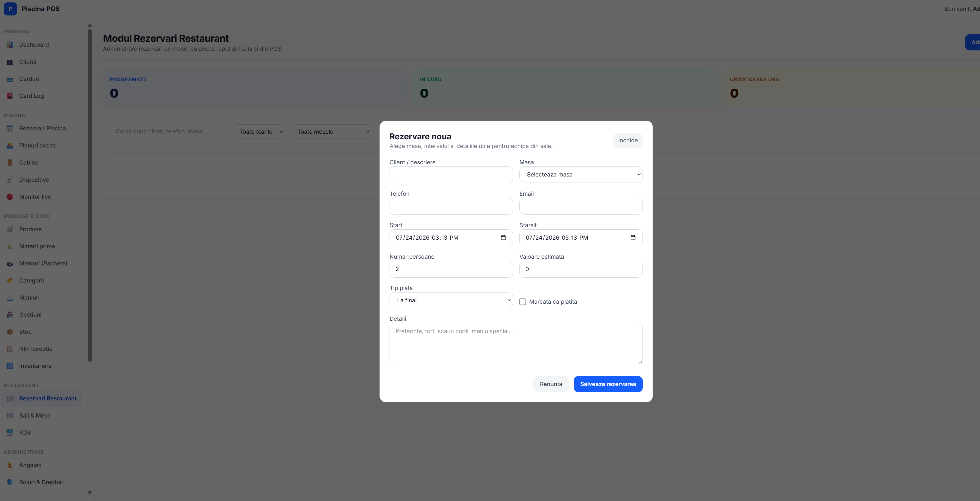980x501 pixels.
Task: Open the Card Log sidebar icon
Action: pyautogui.click(x=10, y=96)
